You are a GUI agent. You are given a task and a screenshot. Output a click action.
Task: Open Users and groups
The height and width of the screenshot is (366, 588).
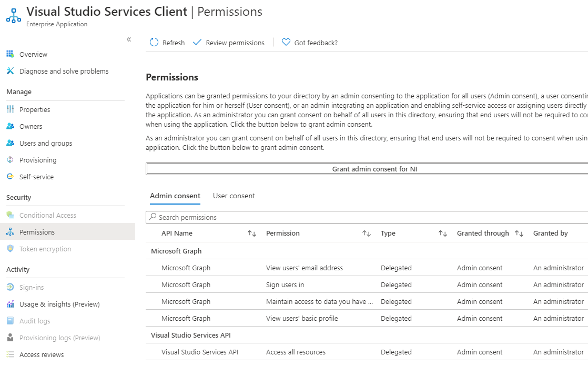(46, 143)
